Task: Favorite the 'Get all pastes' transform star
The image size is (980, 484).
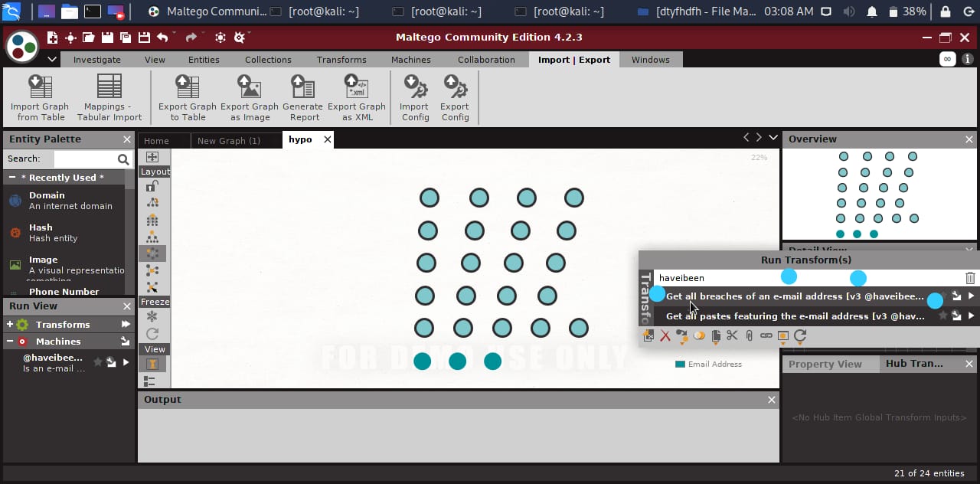Action: point(943,316)
